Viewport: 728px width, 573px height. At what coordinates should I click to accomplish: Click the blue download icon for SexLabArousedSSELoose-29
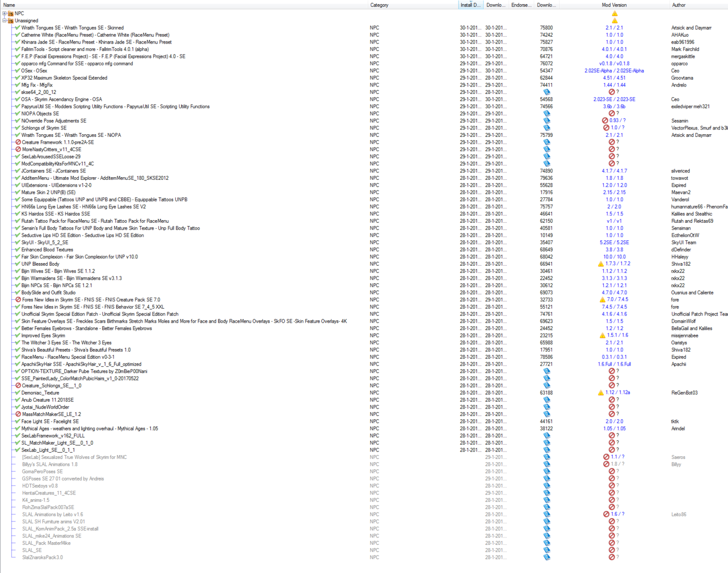pos(547,157)
